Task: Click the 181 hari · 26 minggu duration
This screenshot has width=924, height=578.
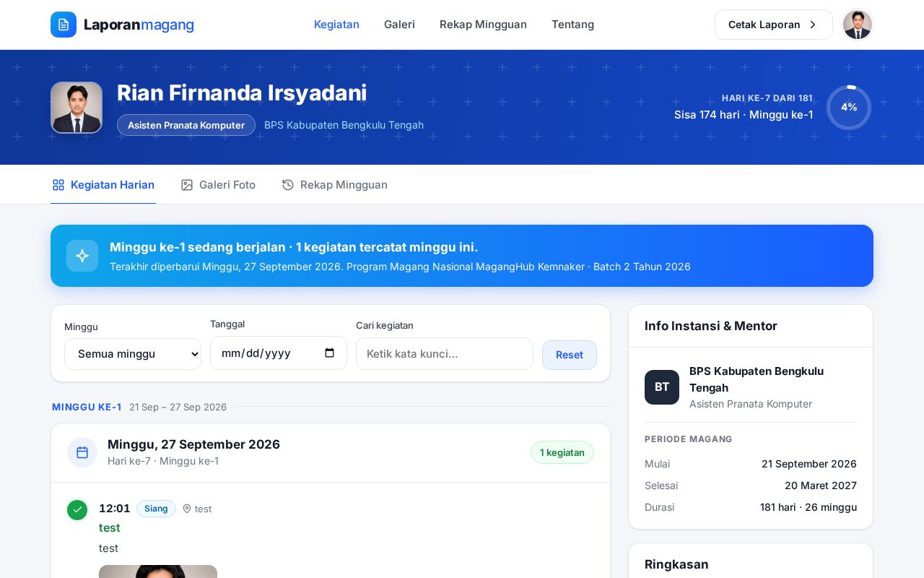Action: 808,507
